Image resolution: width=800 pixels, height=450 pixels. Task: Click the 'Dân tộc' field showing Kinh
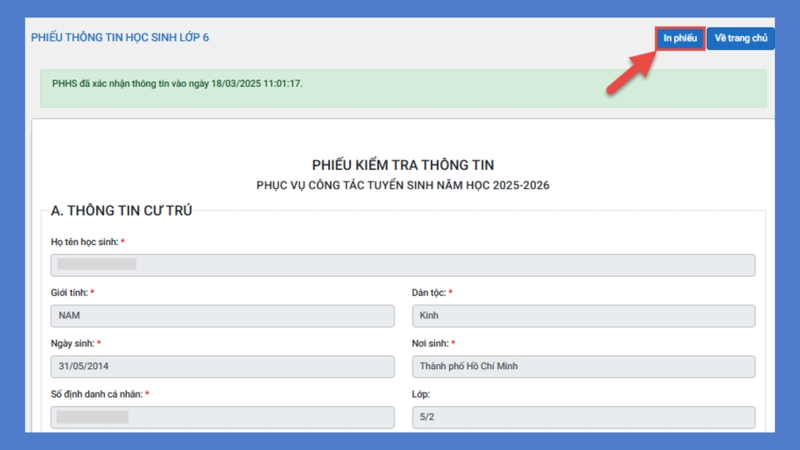pyautogui.click(x=584, y=315)
